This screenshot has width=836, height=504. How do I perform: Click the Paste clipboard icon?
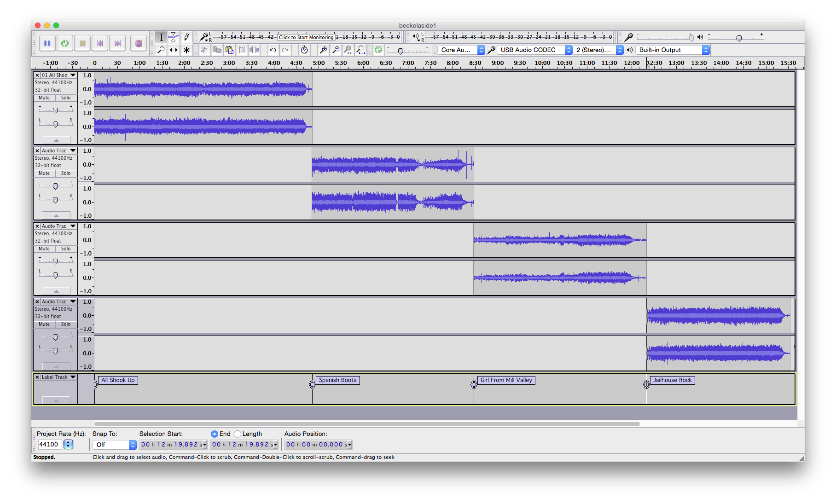[x=229, y=50]
